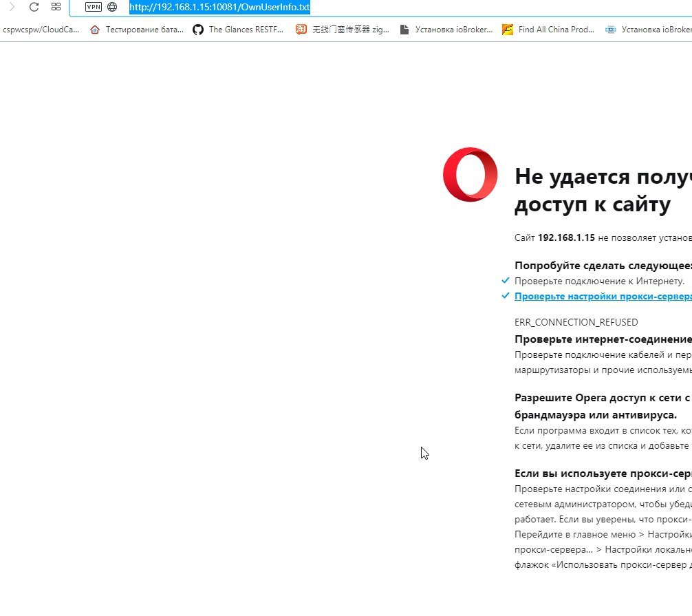Click the house icon of Тестирование бата... bookmark

94,30
